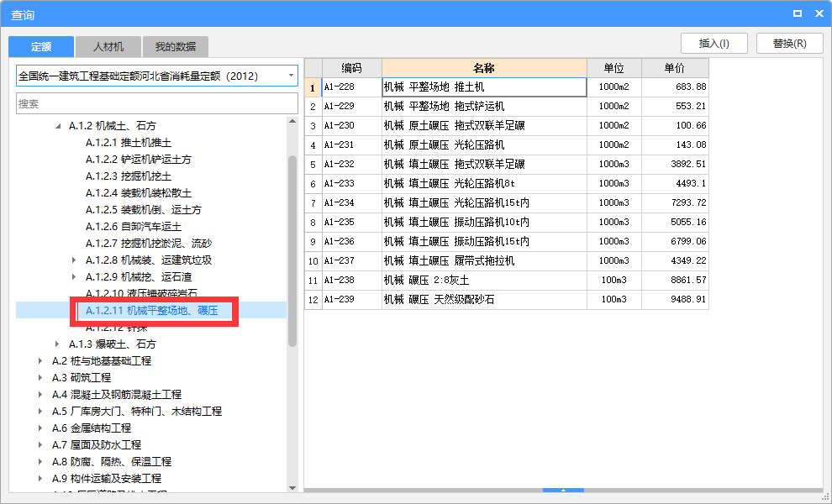Click the 插入(I) button
Viewport: 832px width, 504px height.
(714, 44)
